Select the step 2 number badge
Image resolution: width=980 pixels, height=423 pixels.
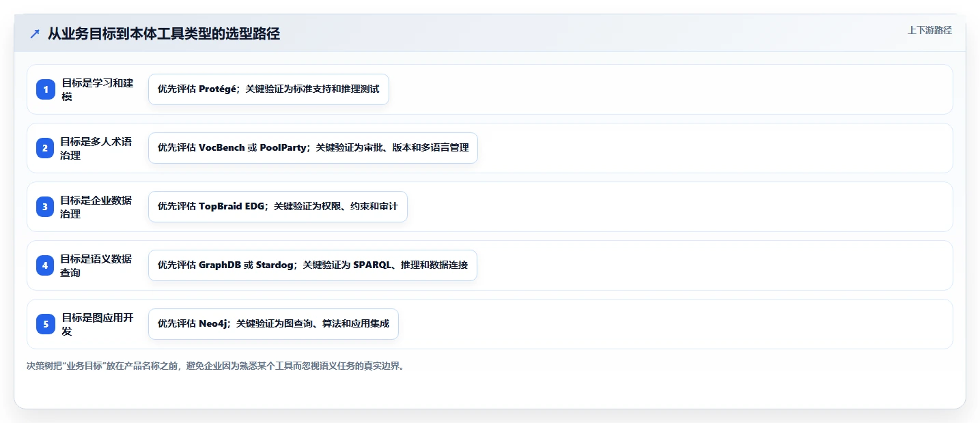coord(46,148)
